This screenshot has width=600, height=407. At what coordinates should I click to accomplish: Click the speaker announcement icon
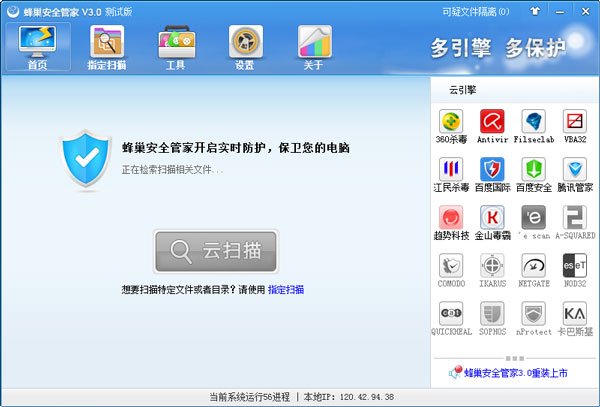click(x=455, y=372)
